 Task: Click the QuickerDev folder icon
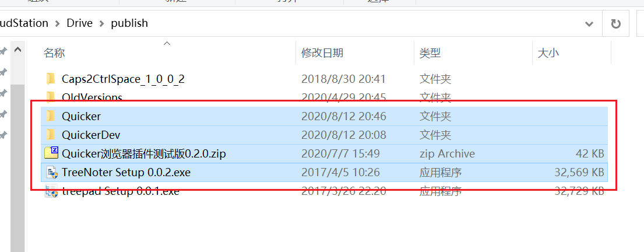click(x=51, y=135)
